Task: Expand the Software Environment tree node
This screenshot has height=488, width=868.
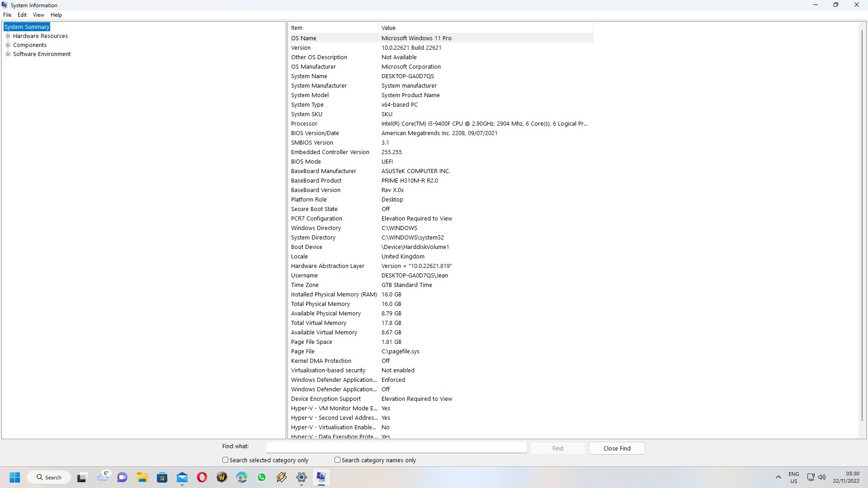Action: (x=8, y=54)
